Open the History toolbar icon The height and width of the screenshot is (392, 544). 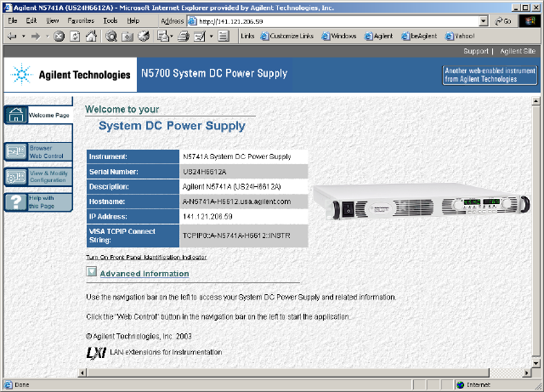pos(144,36)
